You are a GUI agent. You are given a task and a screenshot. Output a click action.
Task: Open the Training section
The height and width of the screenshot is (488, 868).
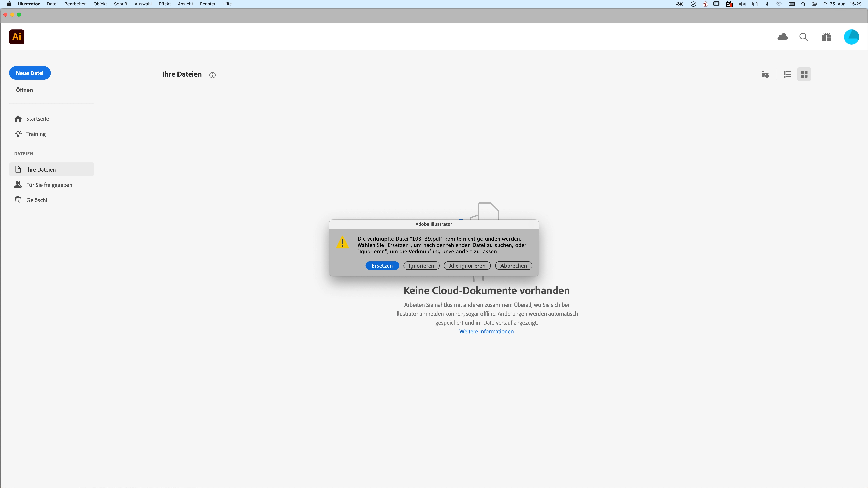[x=36, y=134]
